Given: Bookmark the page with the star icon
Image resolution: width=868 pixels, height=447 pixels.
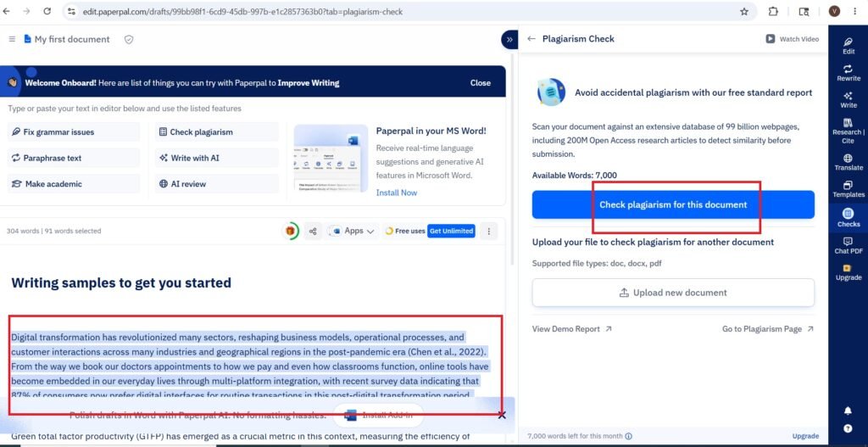Looking at the screenshot, I should pos(744,12).
